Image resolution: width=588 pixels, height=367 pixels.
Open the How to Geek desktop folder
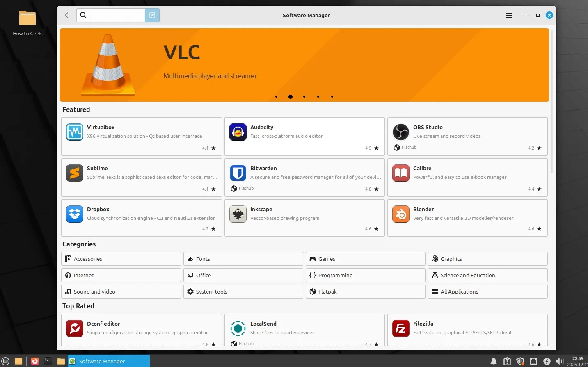pos(27,23)
